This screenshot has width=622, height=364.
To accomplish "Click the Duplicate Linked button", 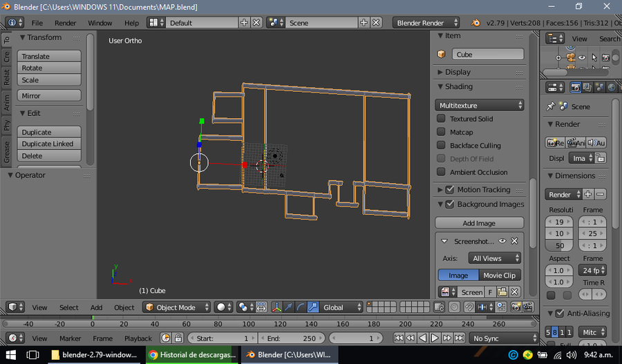I will pyautogui.click(x=49, y=144).
